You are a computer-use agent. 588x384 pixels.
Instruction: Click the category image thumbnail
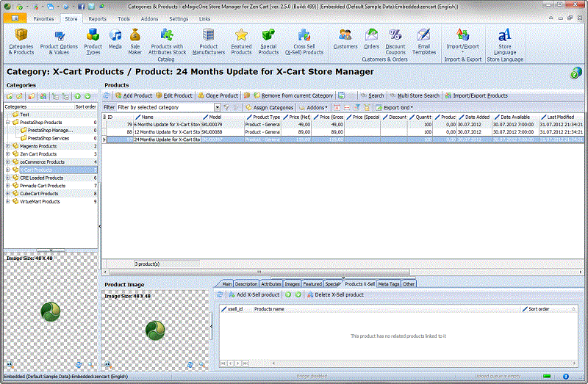(x=51, y=312)
